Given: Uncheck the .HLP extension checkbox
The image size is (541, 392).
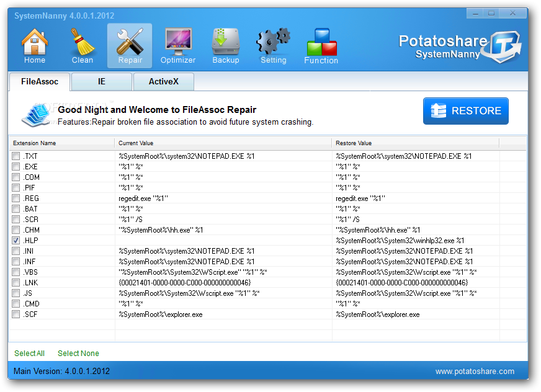Looking at the screenshot, I should pyautogui.click(x=16, y=240).
